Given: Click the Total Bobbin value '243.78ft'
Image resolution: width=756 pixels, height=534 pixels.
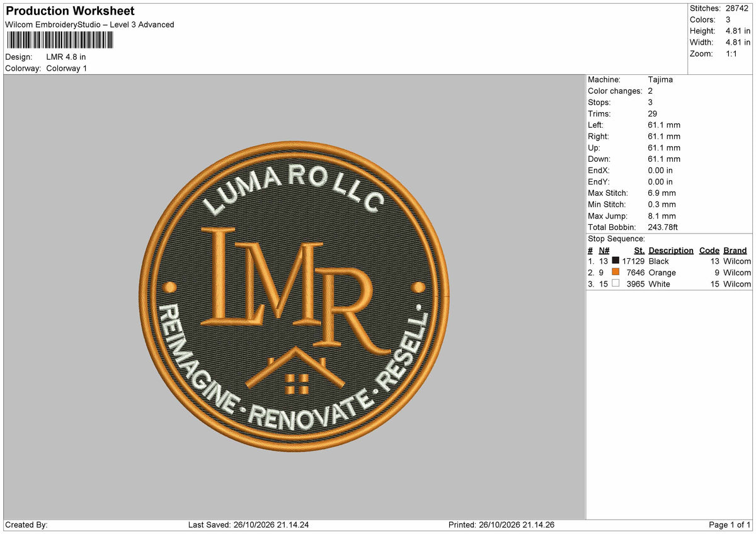Looking at the screenshot, I should click(663, 227).
